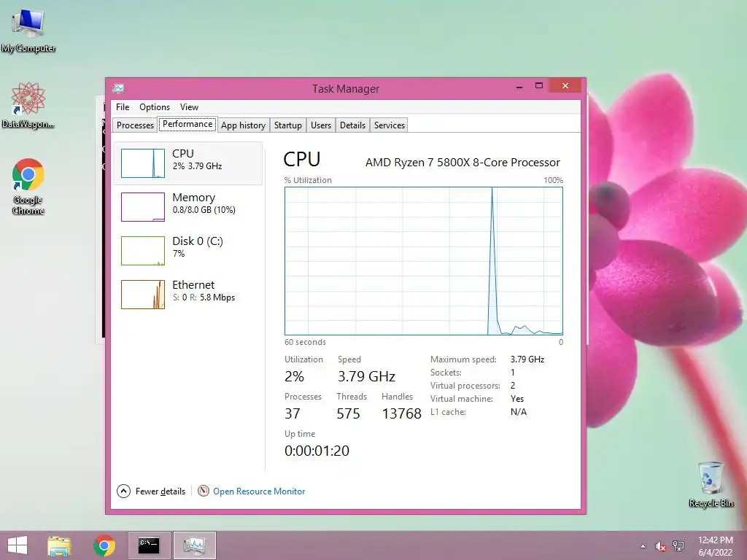The image size is (747, 560).
Task: Click the CPU utilization graph
Action: [424, 261]
